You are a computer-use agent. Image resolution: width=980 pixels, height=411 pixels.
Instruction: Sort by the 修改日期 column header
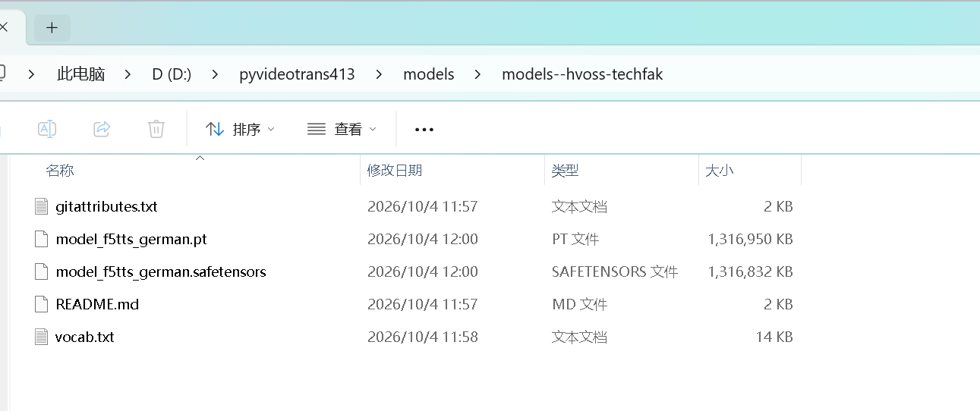click(395, 171)
